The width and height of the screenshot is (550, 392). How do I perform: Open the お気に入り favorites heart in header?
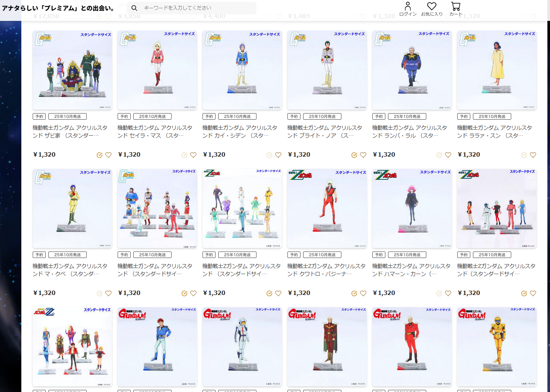(x=432, y=9)
